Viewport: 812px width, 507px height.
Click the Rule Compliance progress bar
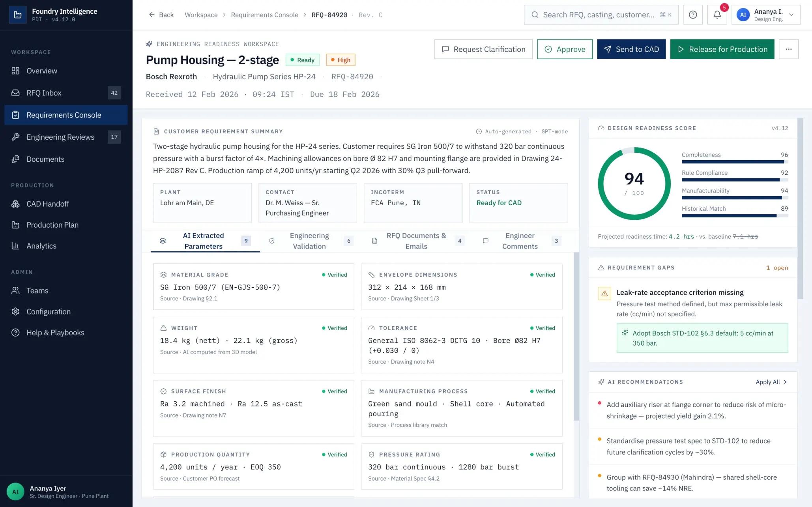pyautogui.click(x=735, y=180)
